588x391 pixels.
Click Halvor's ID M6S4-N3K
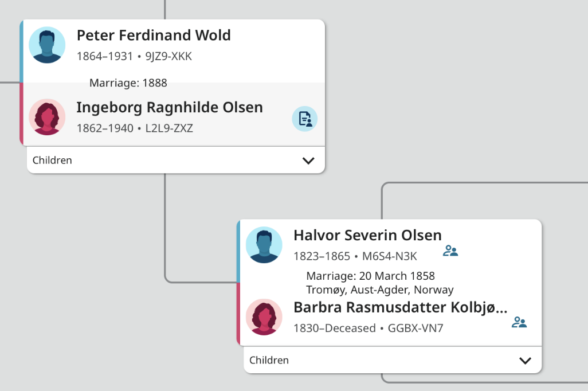389,256
